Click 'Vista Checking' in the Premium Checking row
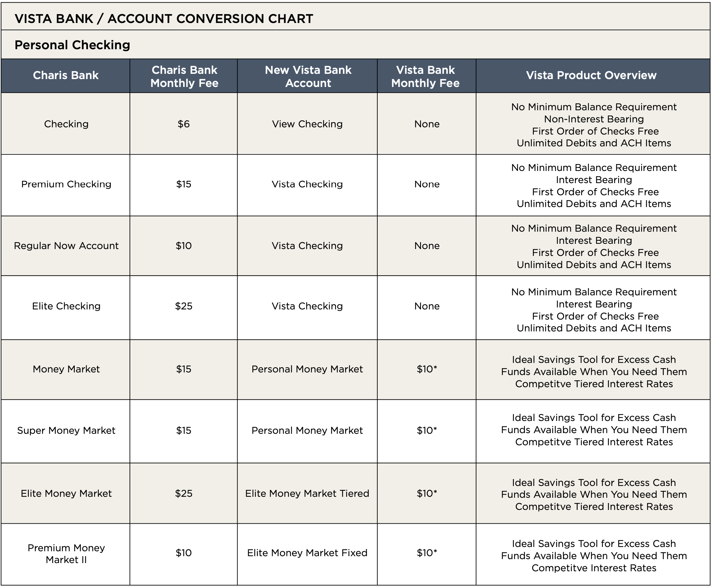The height and width of the screenshot is (588, 712). point(307,184)
